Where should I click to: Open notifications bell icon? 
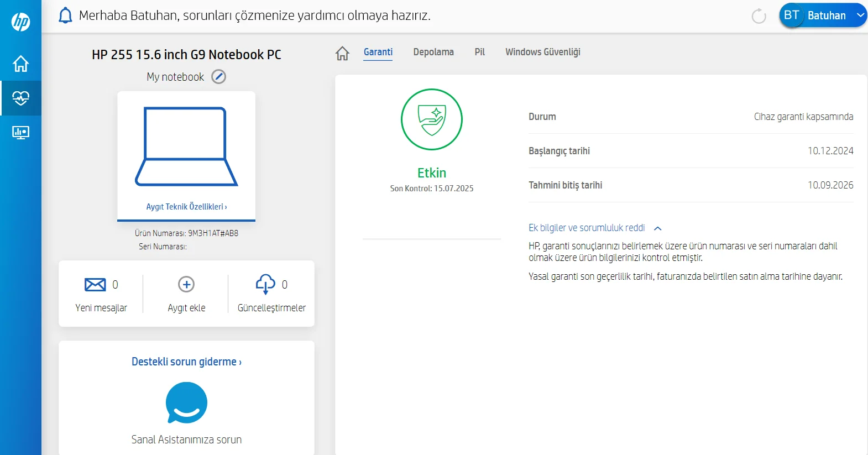pyautogui.click(x=65, y=15)
